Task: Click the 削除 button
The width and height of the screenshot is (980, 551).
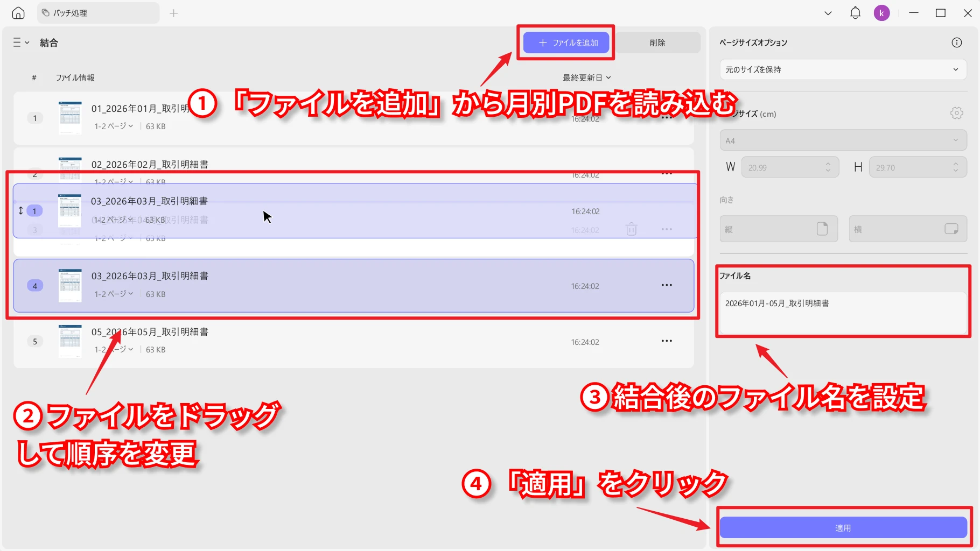Action: pos(657,43)
